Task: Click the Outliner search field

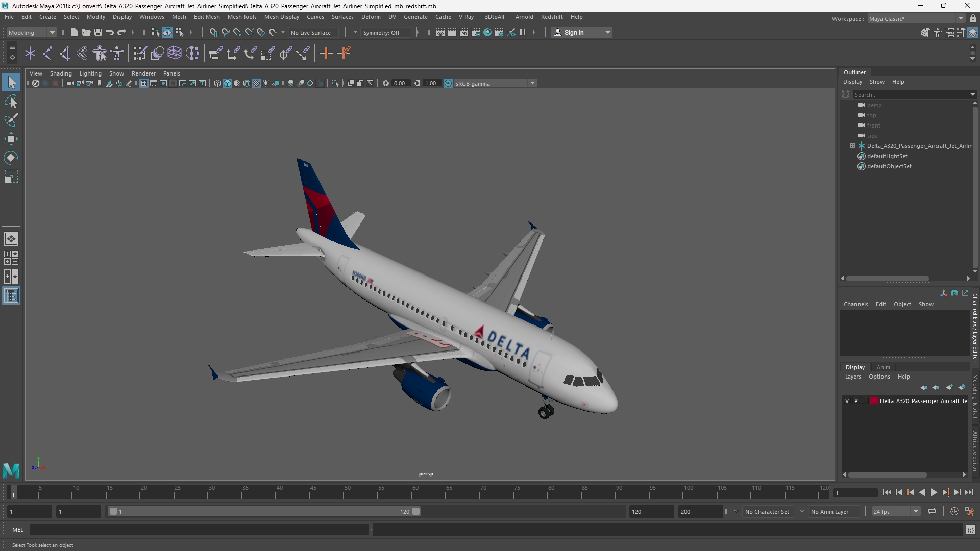Action: 912,94
